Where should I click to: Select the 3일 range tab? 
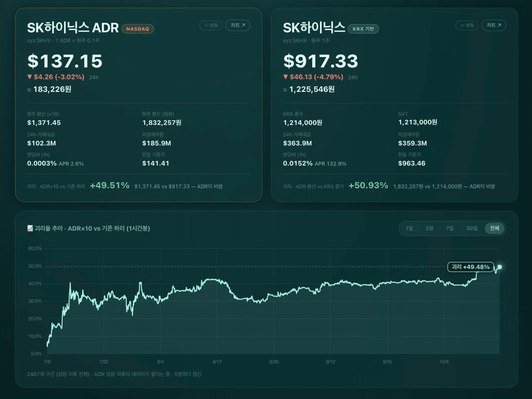pos(429,228)
